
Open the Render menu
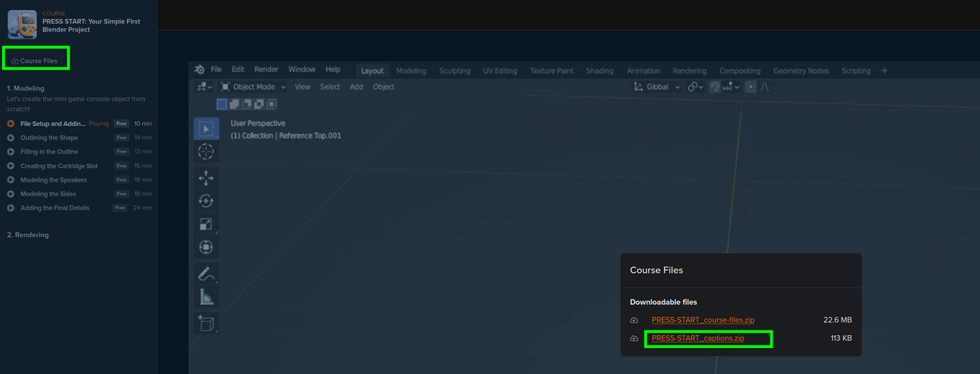[266, 70]
